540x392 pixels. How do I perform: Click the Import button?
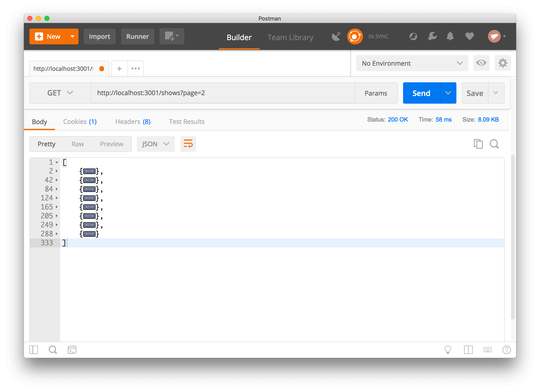click(x=100, y=36)
